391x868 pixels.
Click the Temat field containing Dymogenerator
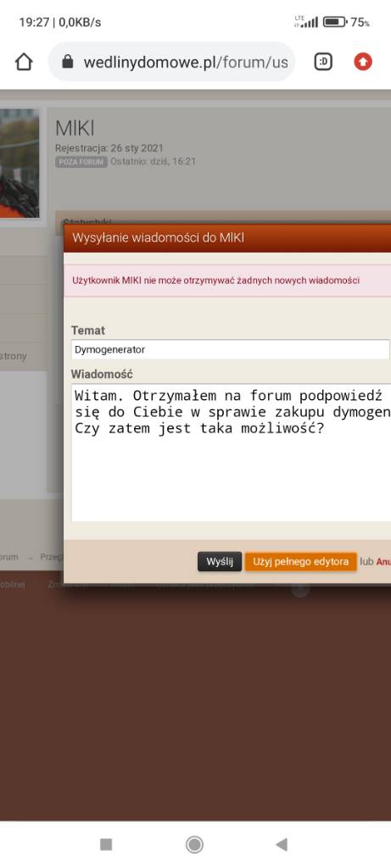click(230, 349)
